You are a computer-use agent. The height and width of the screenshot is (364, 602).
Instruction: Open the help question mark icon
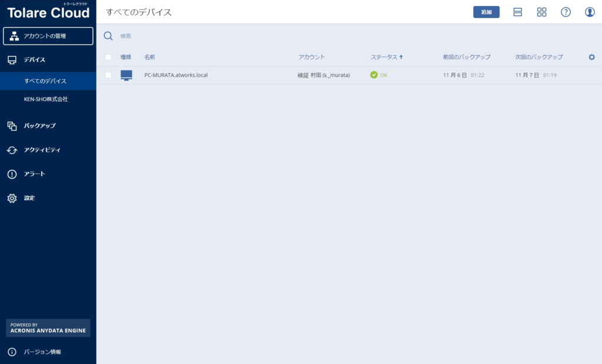(566, 12)
